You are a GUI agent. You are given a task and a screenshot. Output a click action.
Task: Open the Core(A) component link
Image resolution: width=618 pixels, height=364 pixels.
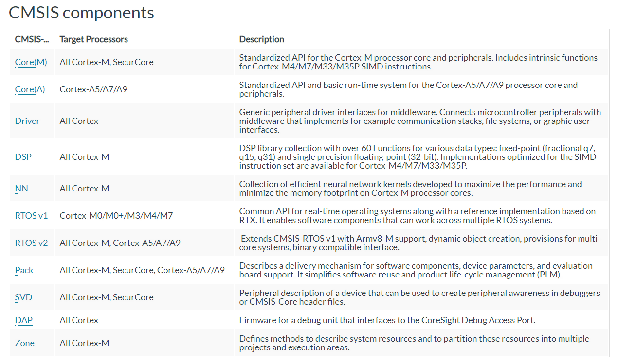tap(30, 89)
